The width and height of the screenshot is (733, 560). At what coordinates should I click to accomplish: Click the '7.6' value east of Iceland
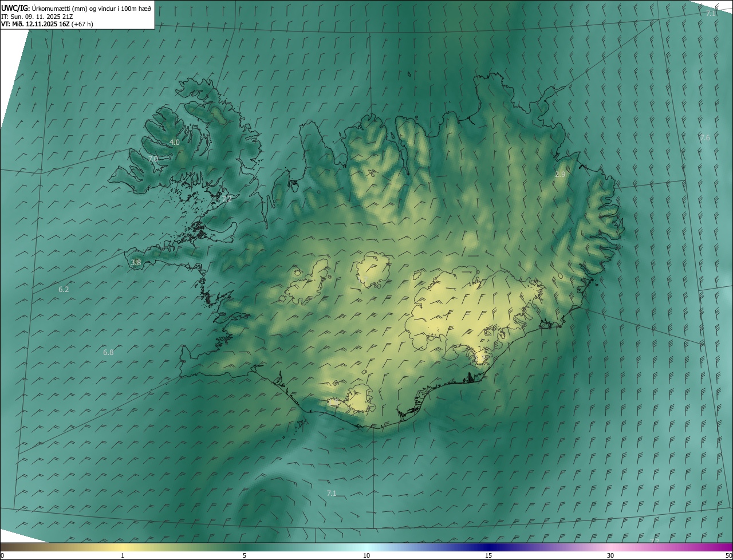(705, 138)
